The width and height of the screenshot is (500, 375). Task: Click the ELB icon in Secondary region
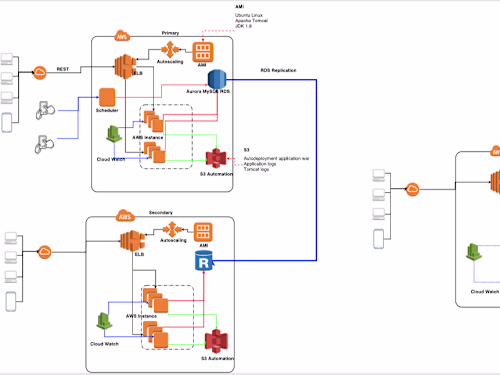132,241
